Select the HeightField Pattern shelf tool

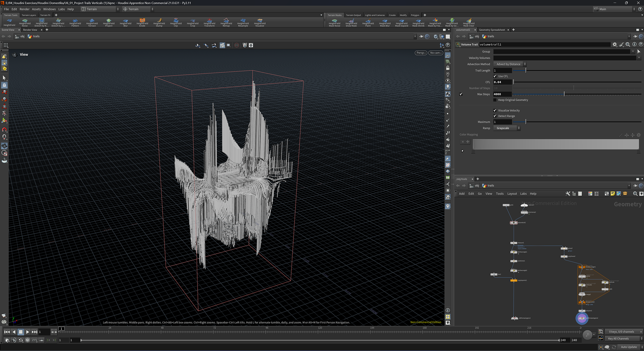pos(75,22)
